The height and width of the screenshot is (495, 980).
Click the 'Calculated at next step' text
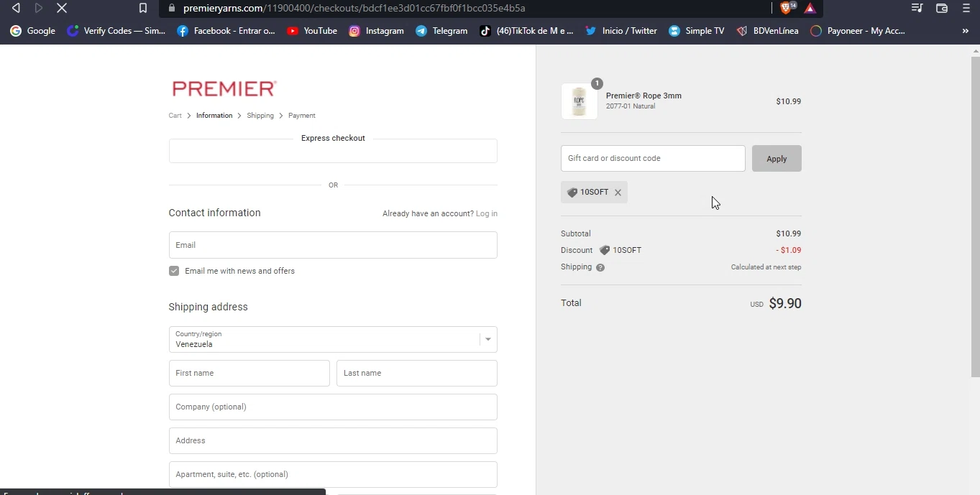(766, 267)
